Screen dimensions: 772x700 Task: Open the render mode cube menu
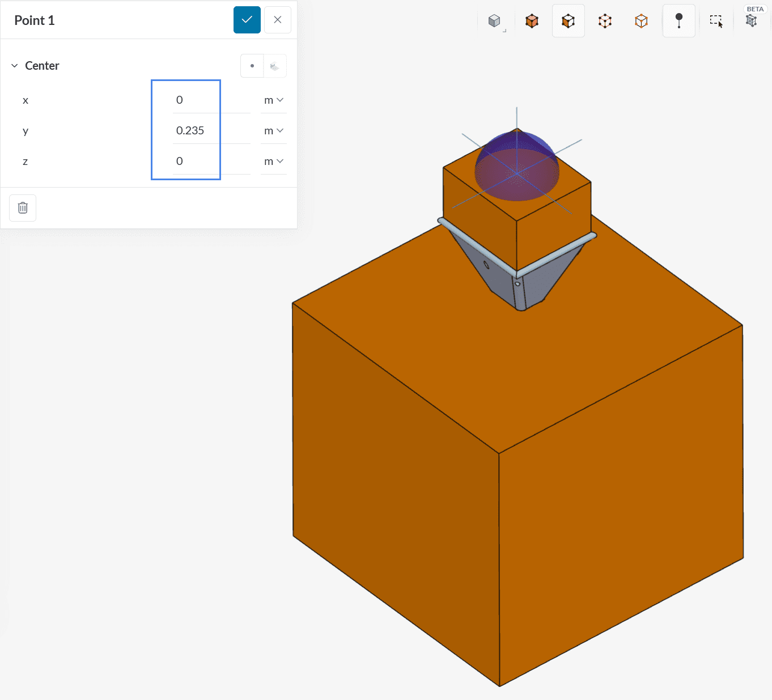click(x=495, y=22)
